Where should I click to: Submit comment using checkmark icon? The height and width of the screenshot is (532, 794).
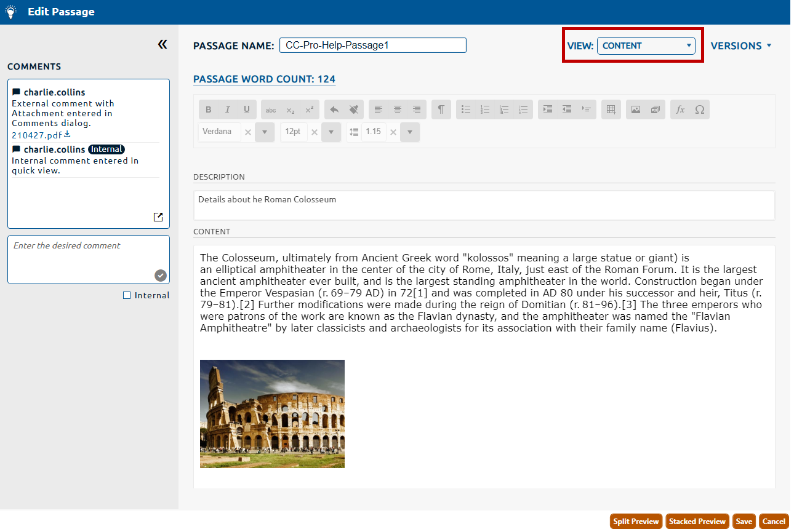click(161, 275)
